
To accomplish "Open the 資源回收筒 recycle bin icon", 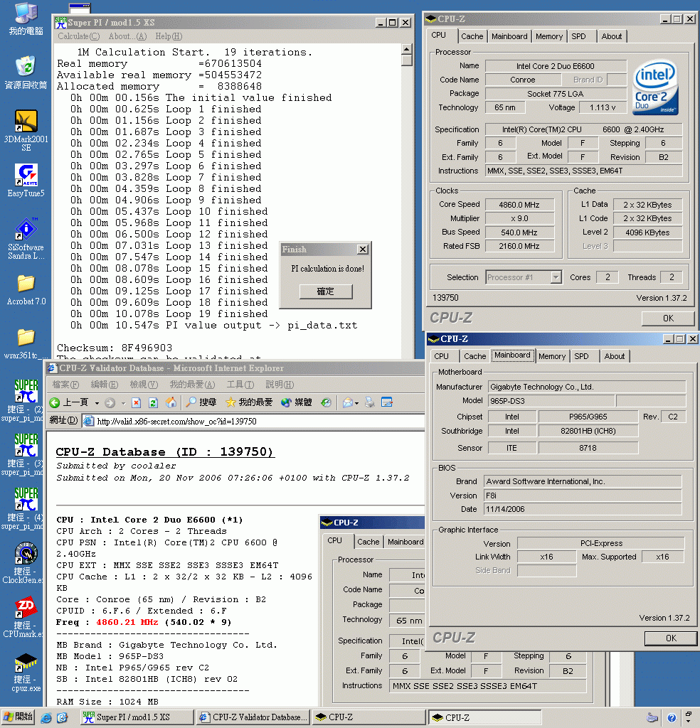I will [x=26, y=73].
